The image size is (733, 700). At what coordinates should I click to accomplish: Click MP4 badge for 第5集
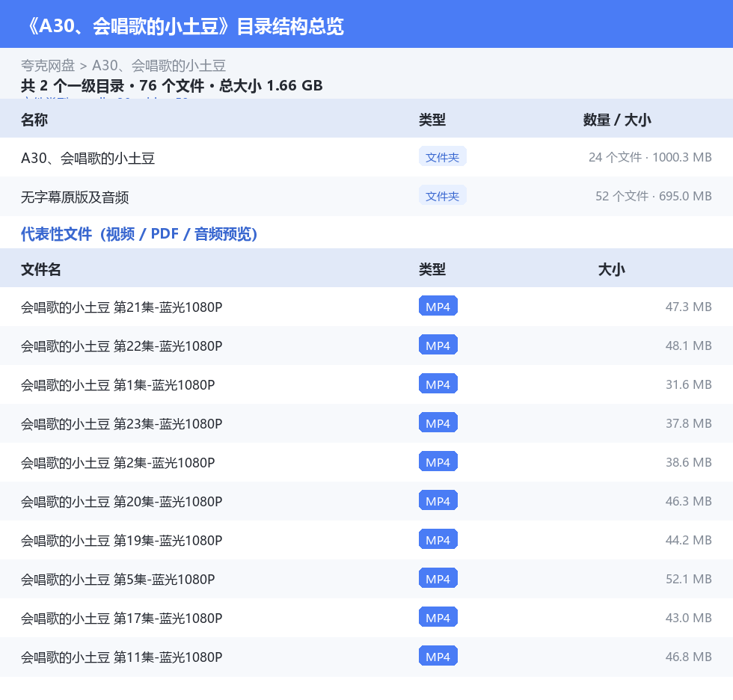pyautogui.click(x=438, y=578)
